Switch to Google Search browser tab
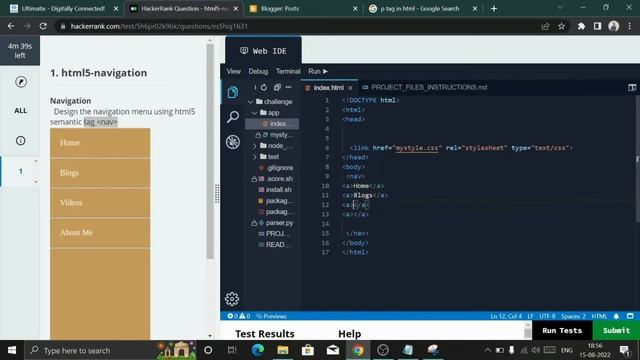This screenshot has width=640, height=360. coord(422,9)
